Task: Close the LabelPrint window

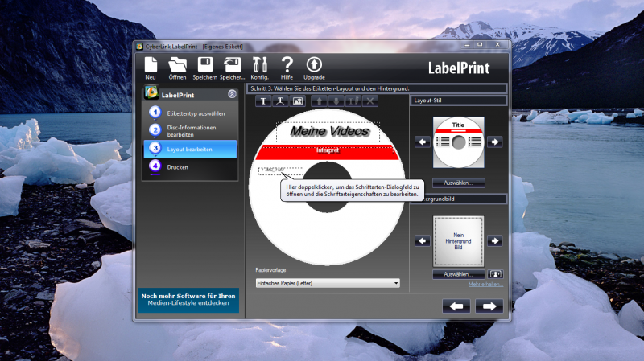Action: 497,44
